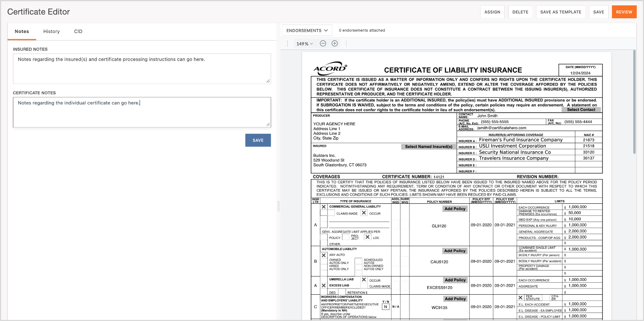The width and height of the screenshot is (644, 321).
Task: Uncheck the Occur checkbox for Commercial General Liability
Action: (x=363, y=213)
